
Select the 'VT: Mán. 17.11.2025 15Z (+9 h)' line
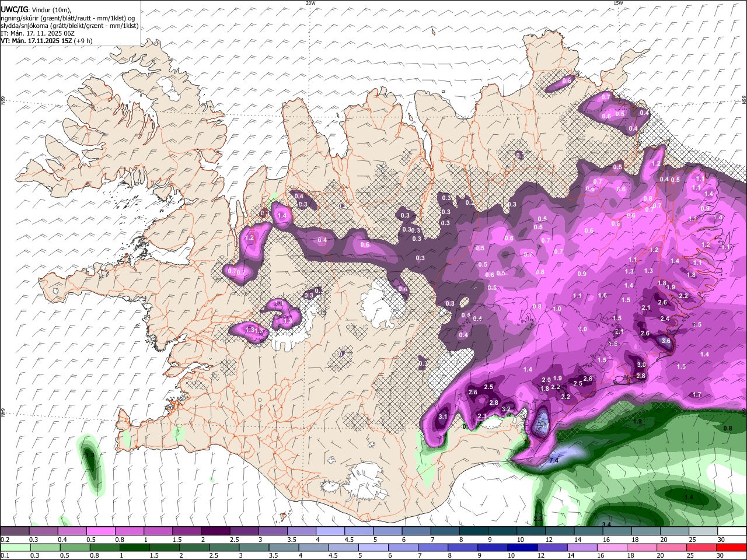point(47,41)
